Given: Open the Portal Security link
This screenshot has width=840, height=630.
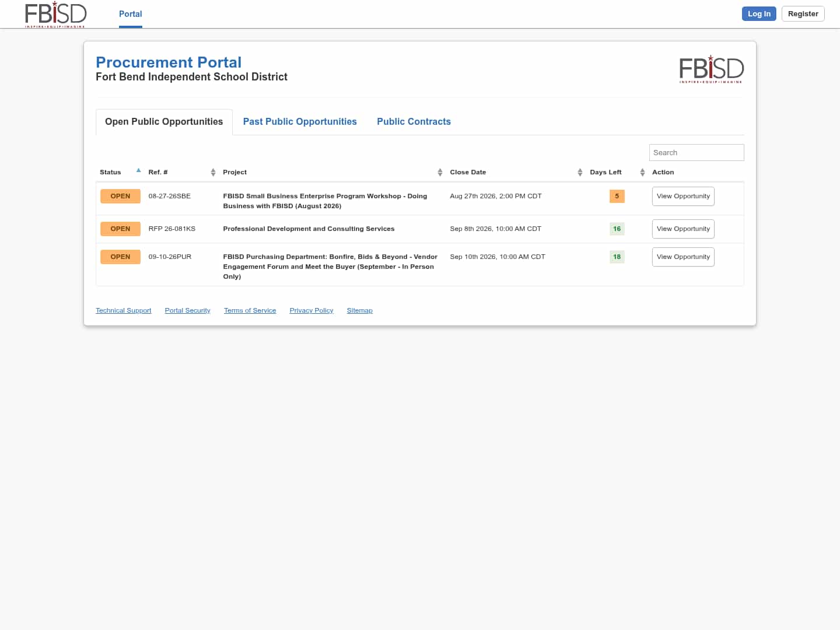Looking at the screenshot, I should click(188, 310).
